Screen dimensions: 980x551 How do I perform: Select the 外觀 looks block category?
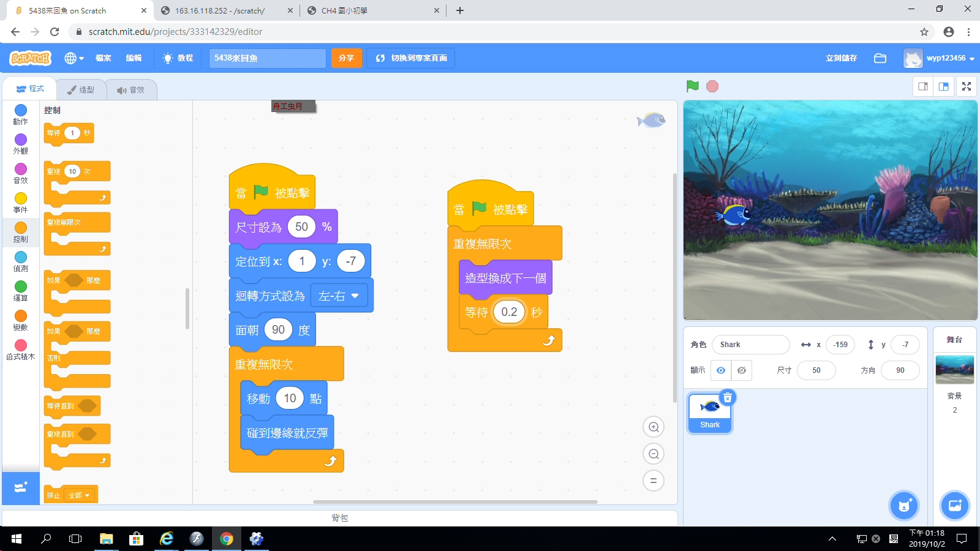[x=21, y=144]
